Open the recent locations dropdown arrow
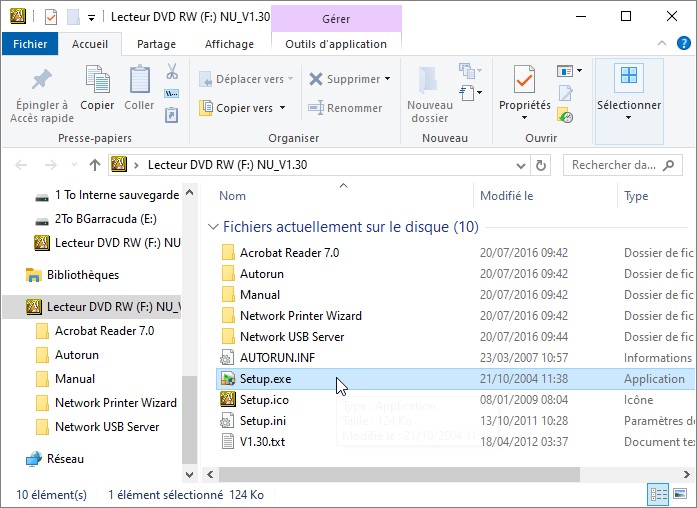This screenshot has width=697, height=508. [x=74, y=165]
